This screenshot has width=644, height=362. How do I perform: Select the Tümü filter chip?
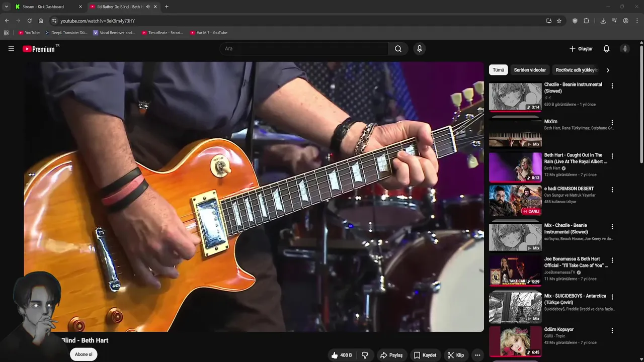pyautogui.click(x=498, y=70)
